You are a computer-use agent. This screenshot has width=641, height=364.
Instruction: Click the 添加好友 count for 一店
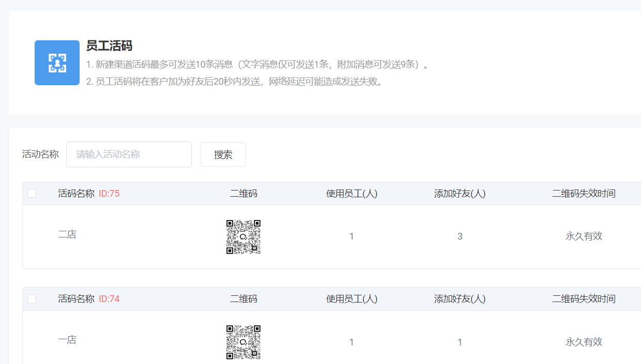(460, 342)
